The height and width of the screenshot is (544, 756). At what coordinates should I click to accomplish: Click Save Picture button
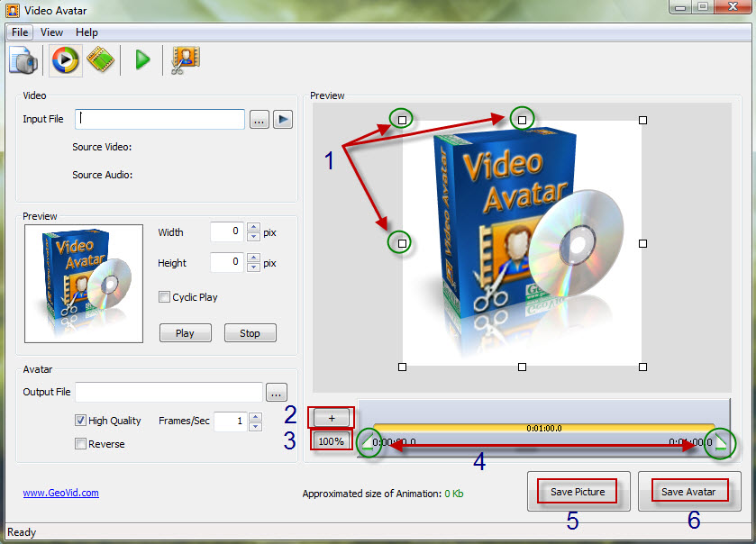click(x=578, y=492)
